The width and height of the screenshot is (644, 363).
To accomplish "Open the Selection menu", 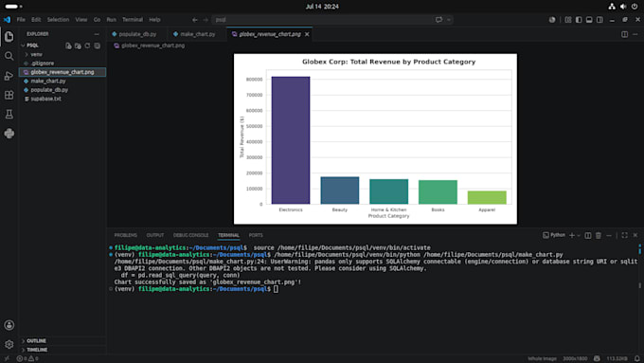I will point(58,20).
